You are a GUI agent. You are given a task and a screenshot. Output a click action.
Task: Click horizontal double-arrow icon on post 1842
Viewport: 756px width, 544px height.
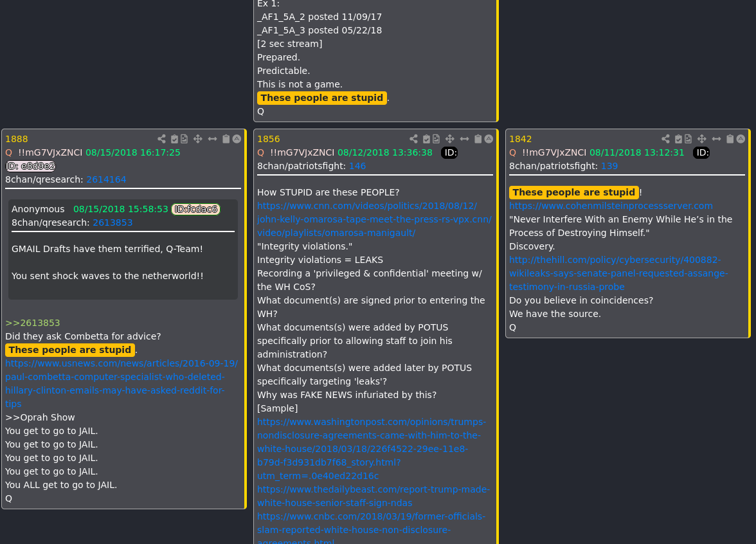click(716, 139)
